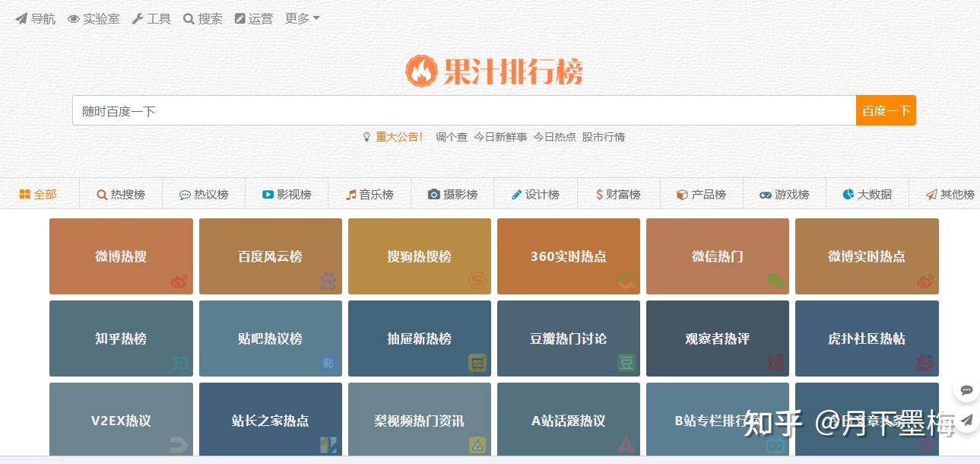Switch to the 摄影榜 tab
Image resolution: width=980 pixels, height=464 pixels.
point(452,194)
